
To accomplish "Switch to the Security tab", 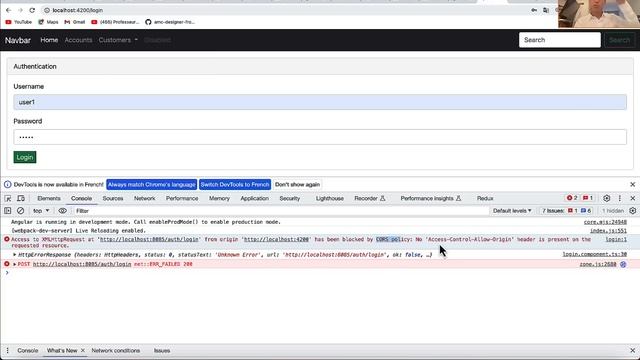I will click(x=289, y=198).
